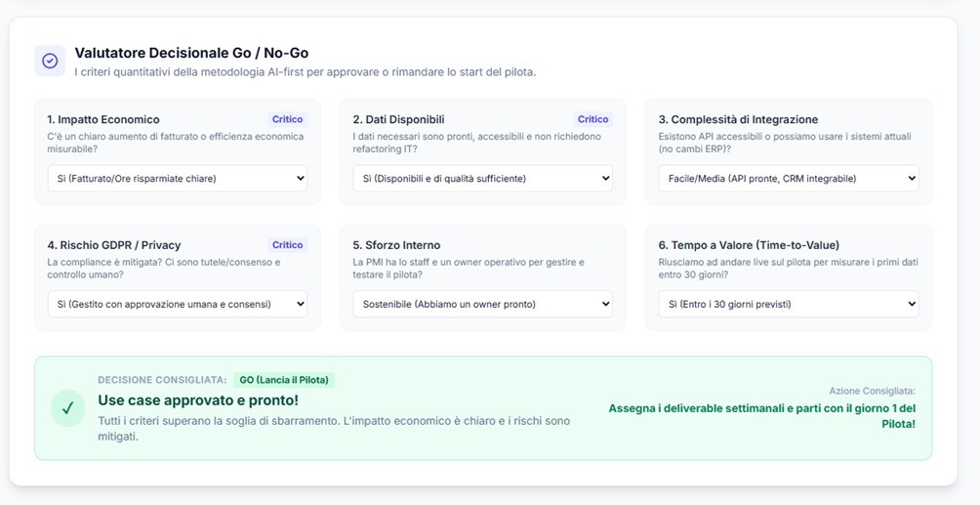Open the Complessità di Integrazione dropdown
Screen dimensions: 980x505
point(788,179)
